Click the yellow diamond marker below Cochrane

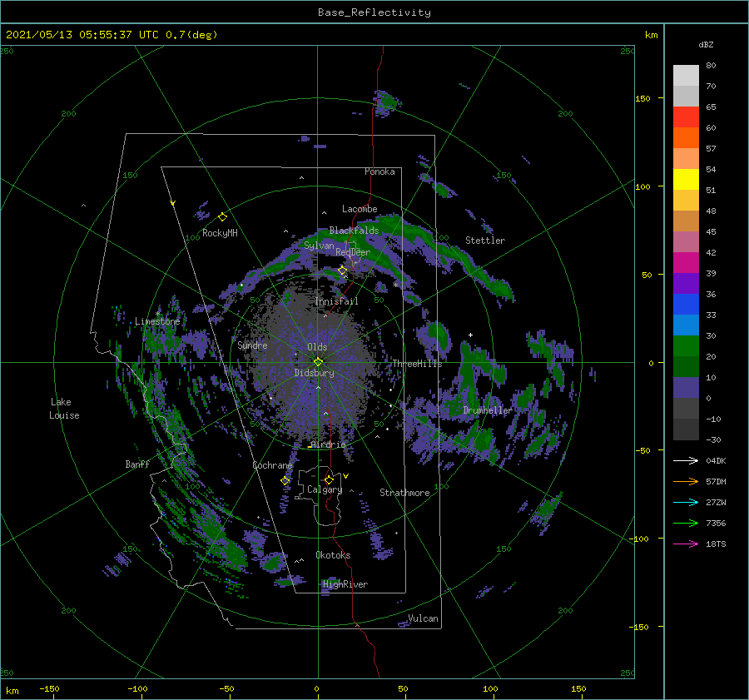[x=285, y=480]
